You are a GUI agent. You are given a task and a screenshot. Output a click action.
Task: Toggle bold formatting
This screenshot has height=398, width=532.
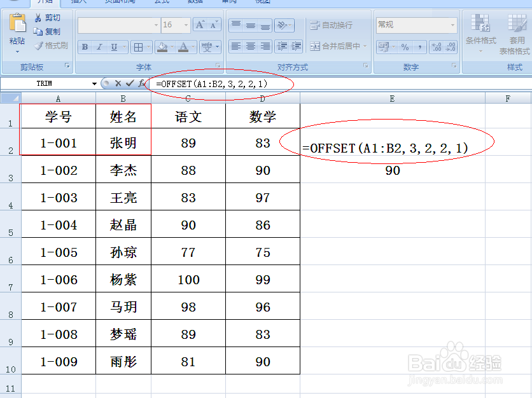[85, 46]
